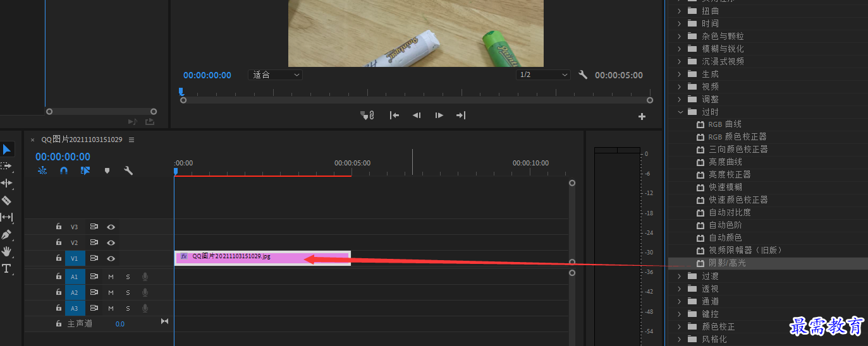Select the RGB 曲线 effect
The width and height of the screenshot is (868, 346).
click(725, 124)
